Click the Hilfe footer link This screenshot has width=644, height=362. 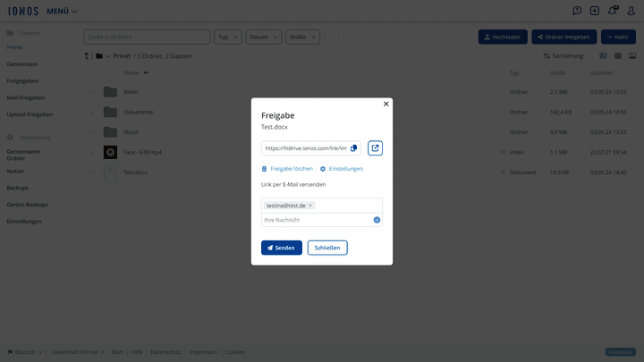pos(137,352)
